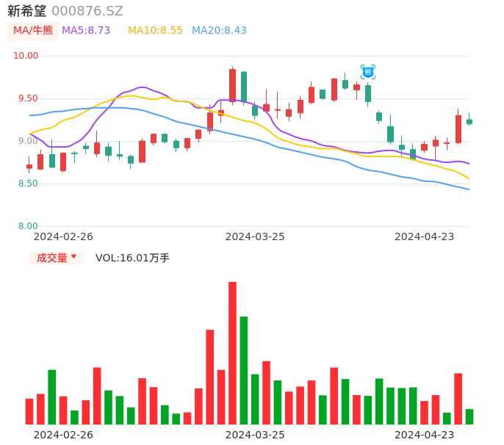Click the tallest red volume bar
This screenshot has width=504, height=445.
232,352
